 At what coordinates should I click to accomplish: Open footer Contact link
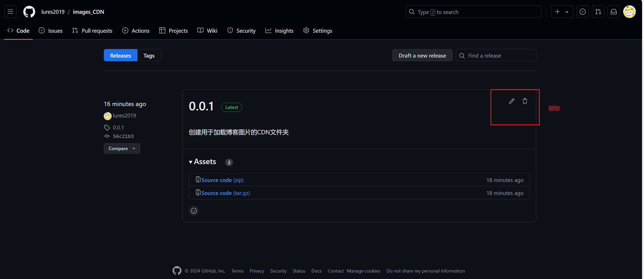336,271
